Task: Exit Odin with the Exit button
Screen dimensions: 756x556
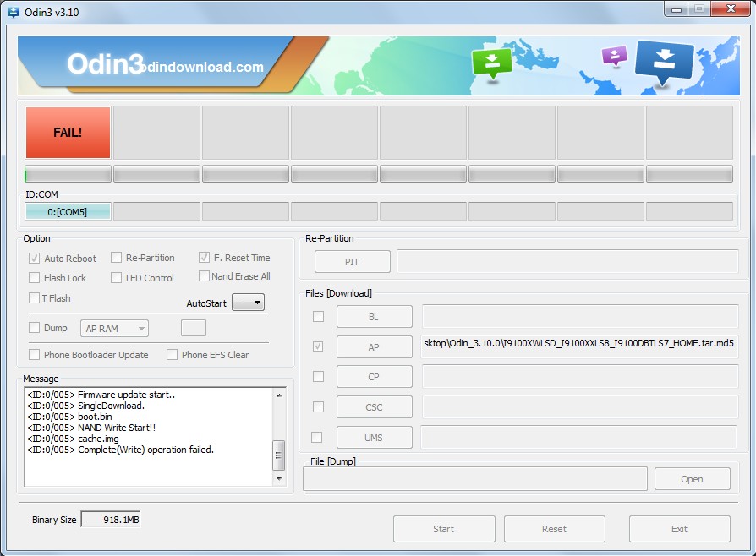Action: (x=680, y=529)
